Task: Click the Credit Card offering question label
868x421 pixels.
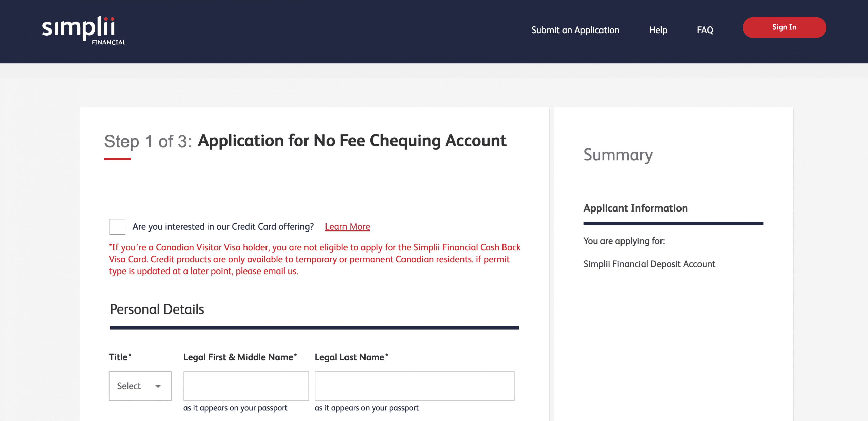Action: click(x=223, y=227)
